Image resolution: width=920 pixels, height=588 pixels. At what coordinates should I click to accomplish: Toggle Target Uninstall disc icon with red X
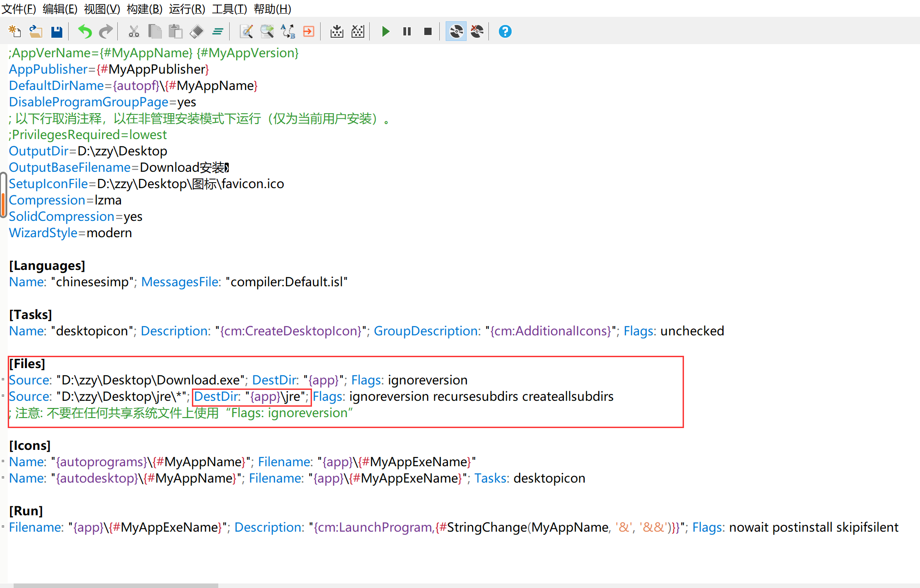[x=477, y=31]
